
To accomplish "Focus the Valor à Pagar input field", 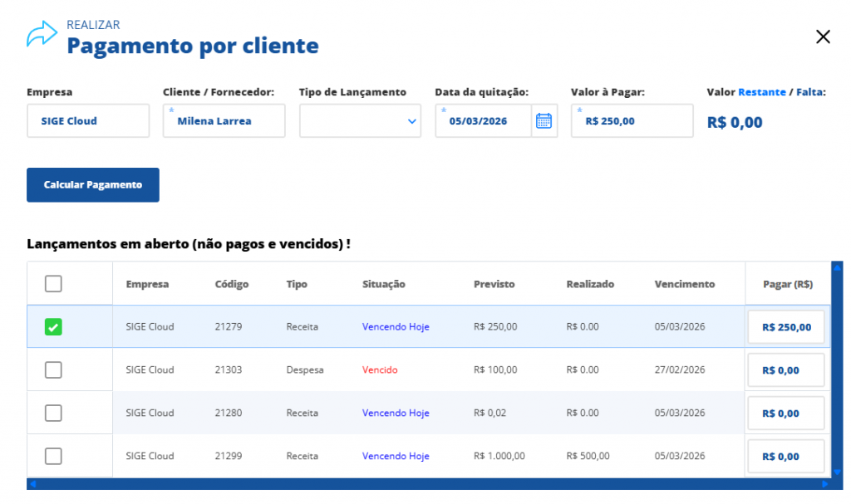I will (x=632, y=121).
